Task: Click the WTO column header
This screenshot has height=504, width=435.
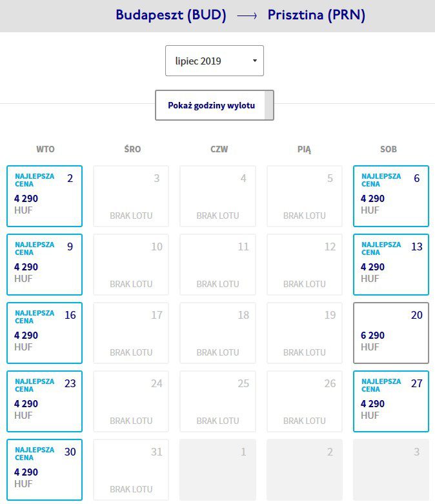Action: 45,149
